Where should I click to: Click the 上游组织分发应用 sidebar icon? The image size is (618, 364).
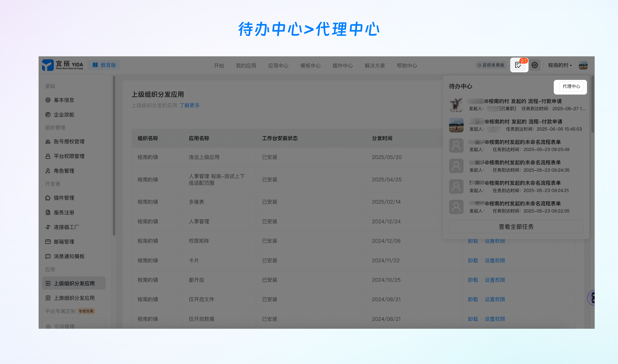point(48,298)
